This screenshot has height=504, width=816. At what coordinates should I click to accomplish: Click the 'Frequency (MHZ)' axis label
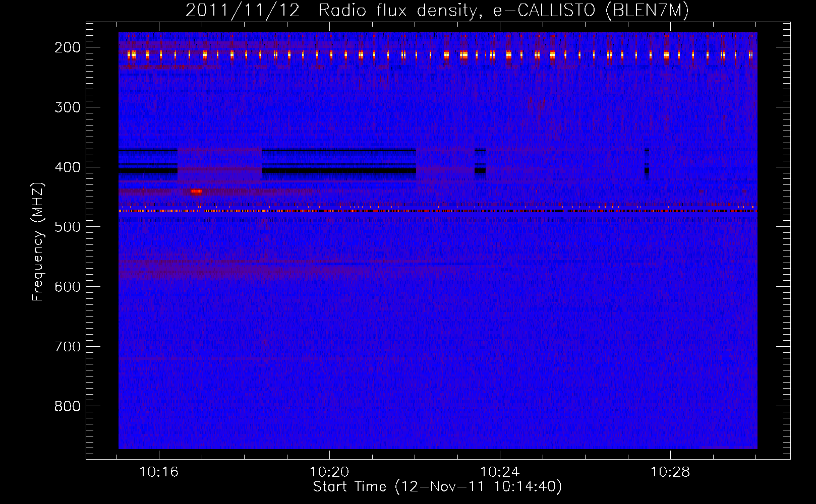(38, 241)
